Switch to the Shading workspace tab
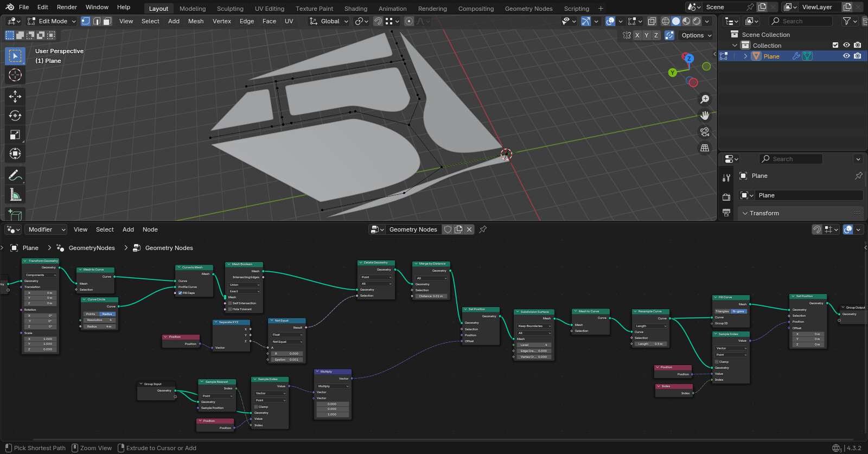This screenshot has height=454, width=868. coord(356,9)
